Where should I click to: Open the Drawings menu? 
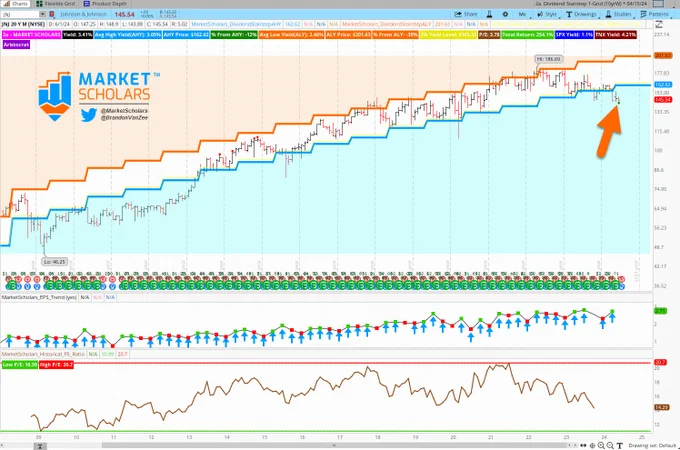(x=582, y=14)
